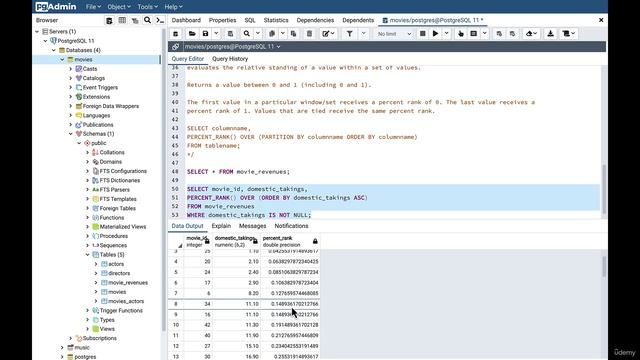The height and width of the screenshot is (360, 640).
Task: Open the Save options dropdown arrow
Action: click(x=216, y=34)
